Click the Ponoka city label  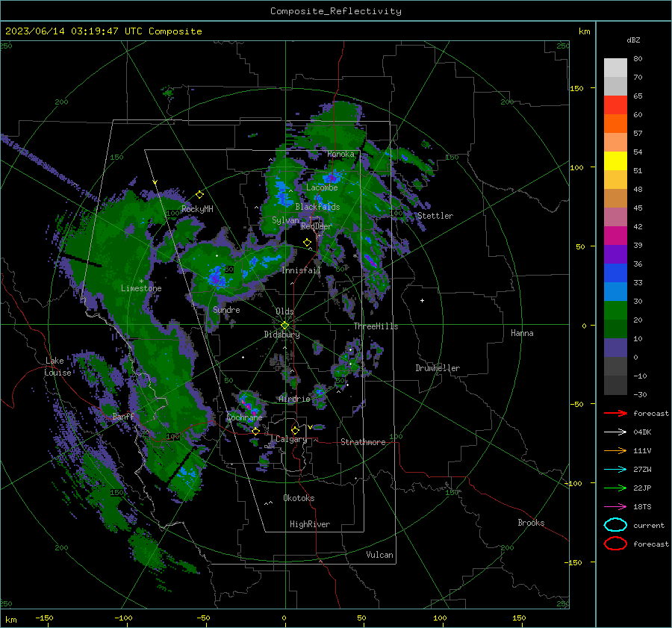click(x=340, y=154)
